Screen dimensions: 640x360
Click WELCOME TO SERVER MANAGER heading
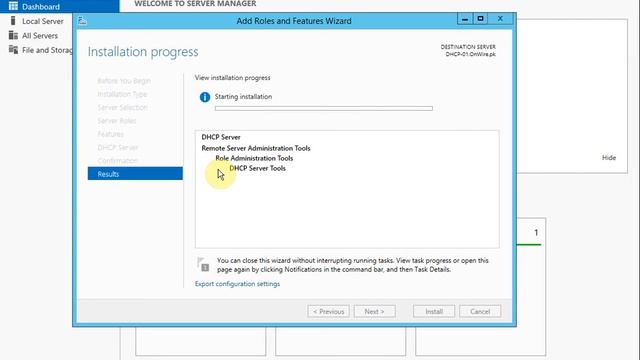coord(195,4)
